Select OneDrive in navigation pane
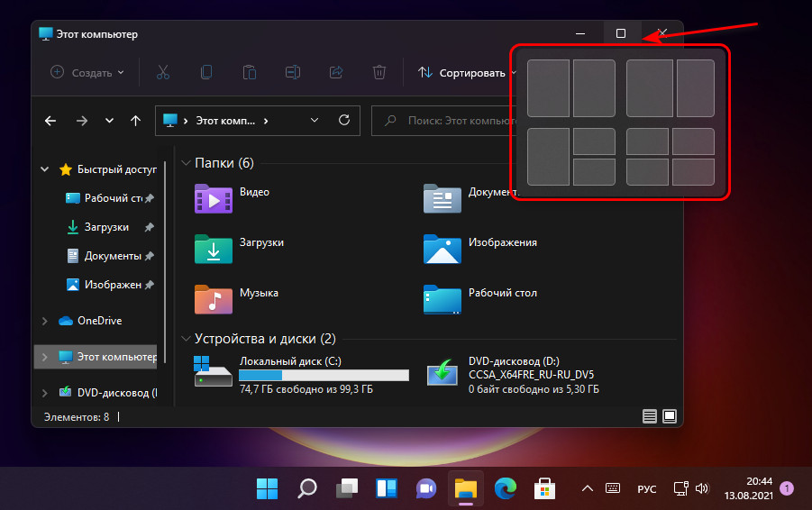Image resolution: width=812 pixels, height=510 pixels. pyautogui.click(x=90, y=321)
